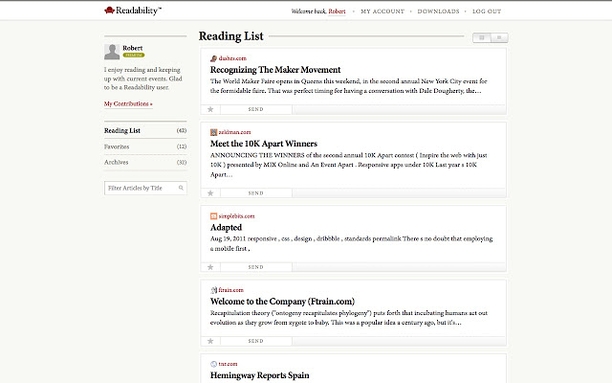This screenshot has width=612, height=383.
Task: Open Hemingway Reports Spain article
Action: [x=260, y=376]
